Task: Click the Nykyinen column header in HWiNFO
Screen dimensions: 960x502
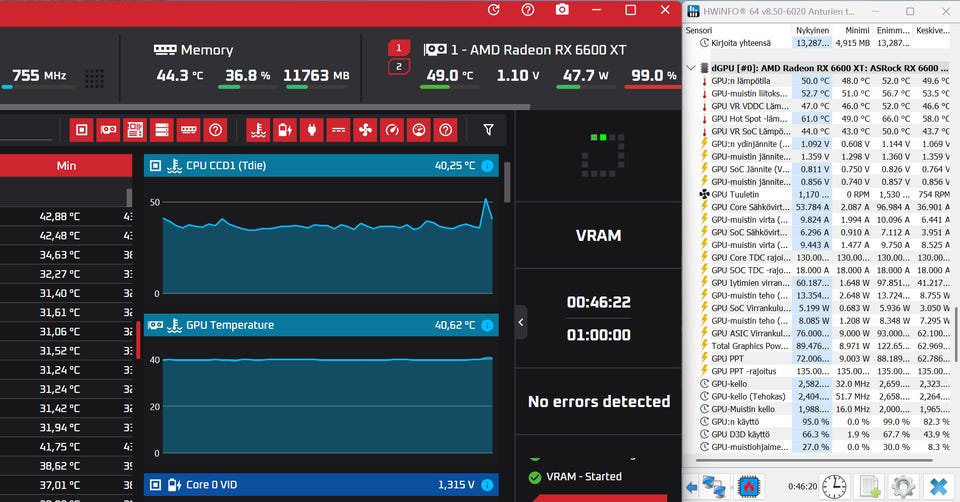Action: point(812,30)
